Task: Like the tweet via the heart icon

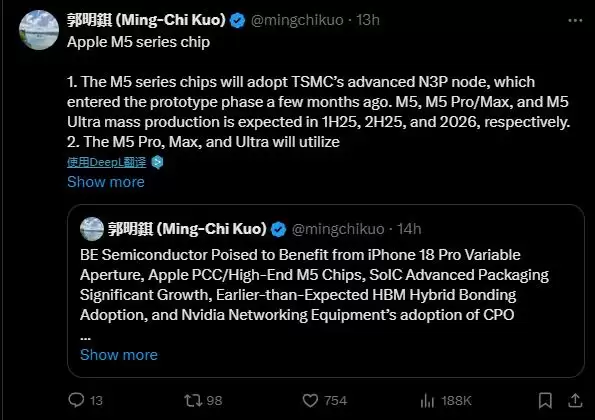Action: [310, 400]
